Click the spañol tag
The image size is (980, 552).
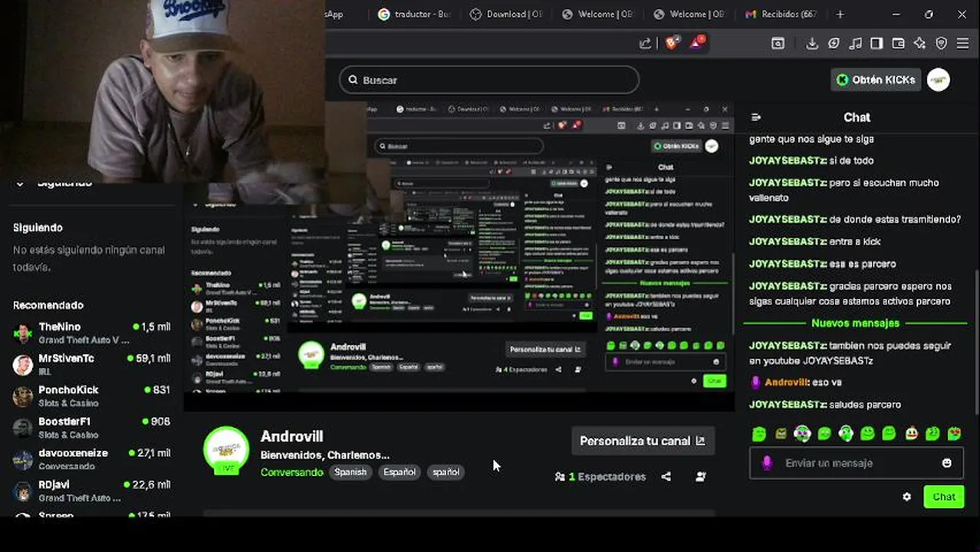coord(446,472)
